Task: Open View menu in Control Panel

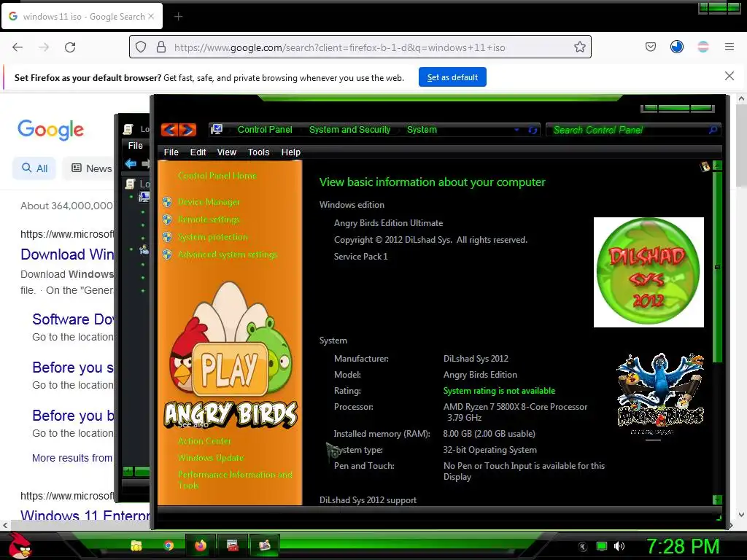Action: 227,152
